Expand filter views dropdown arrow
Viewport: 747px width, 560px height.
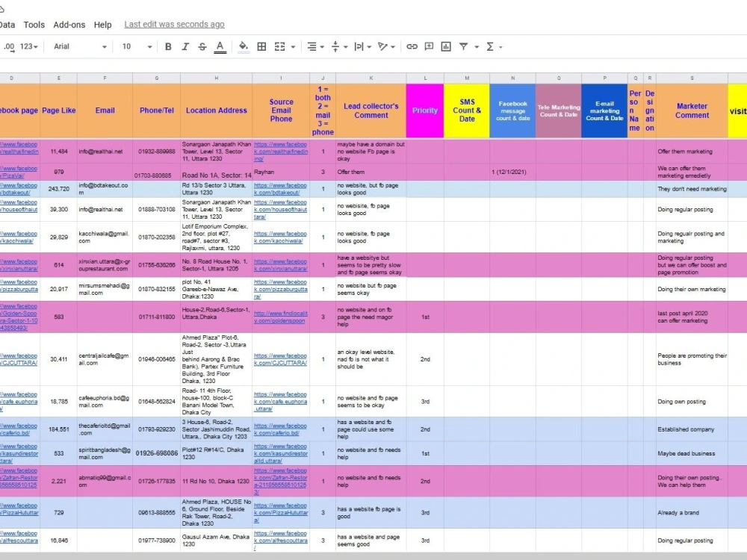coord(477,46)
